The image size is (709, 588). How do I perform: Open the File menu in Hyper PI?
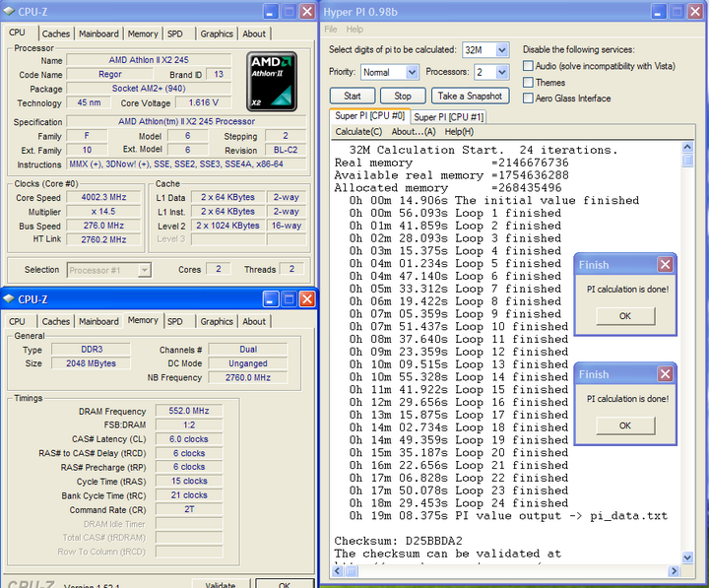pyautogui.click(x=332, y=30)
